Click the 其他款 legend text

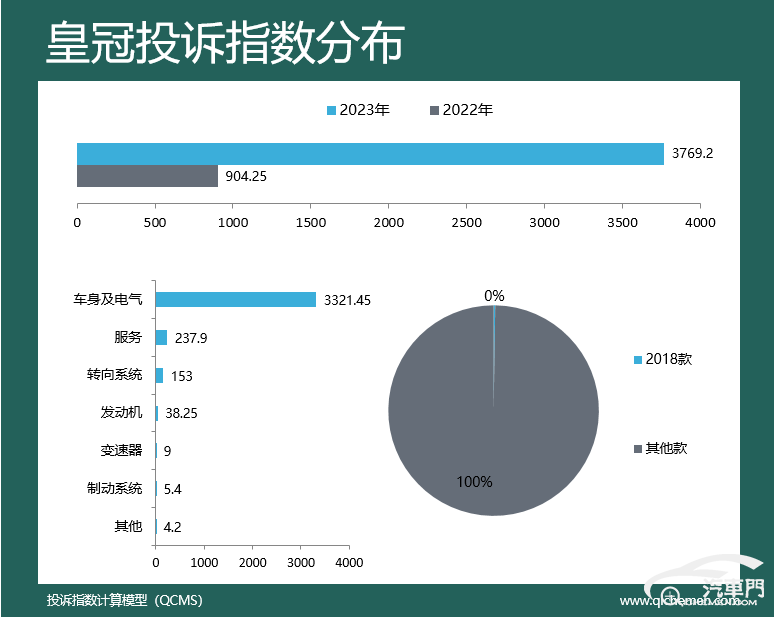666,448
